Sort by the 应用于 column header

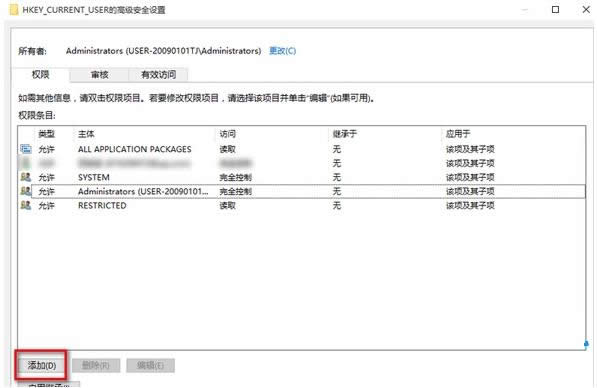[458, 134]
